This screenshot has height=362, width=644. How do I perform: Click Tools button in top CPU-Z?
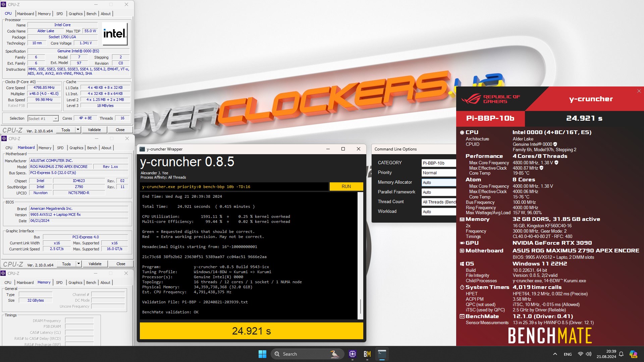66,130
